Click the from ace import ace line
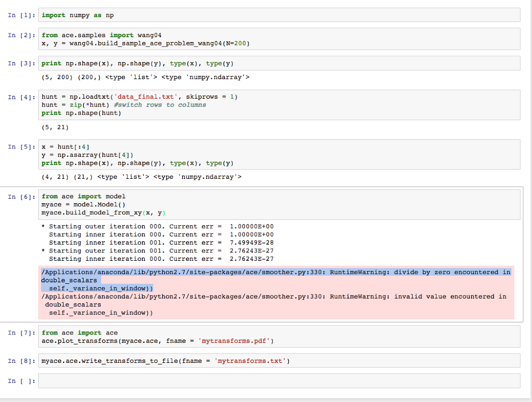The width and height of the screenshot is (532, 402). pos(79,333)
